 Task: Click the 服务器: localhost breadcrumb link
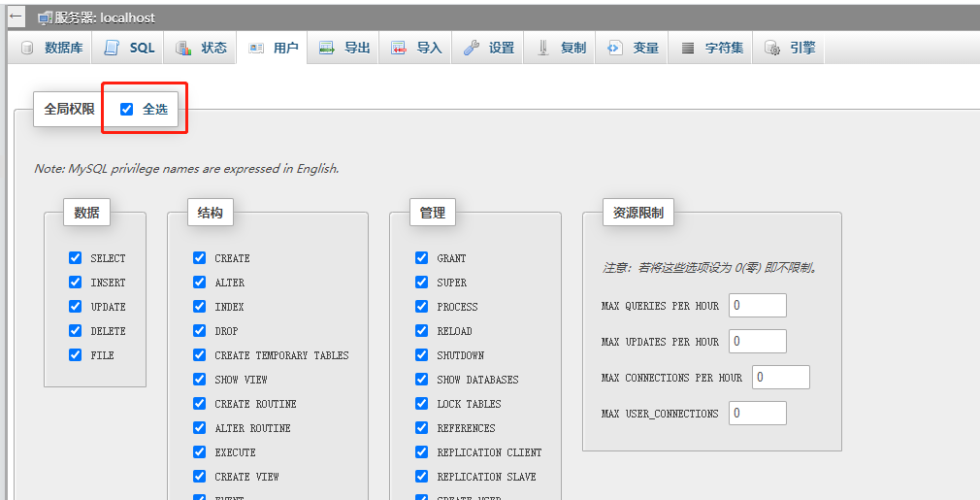point(105,18)
